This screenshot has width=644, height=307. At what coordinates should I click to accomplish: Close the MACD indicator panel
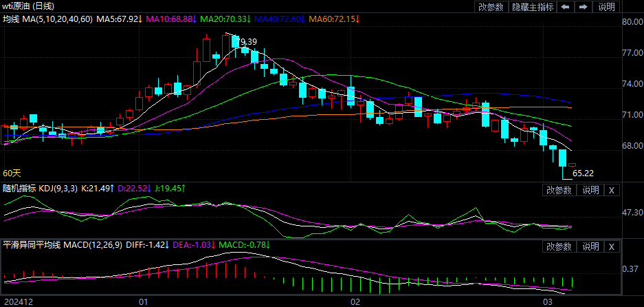click(612, 246)
